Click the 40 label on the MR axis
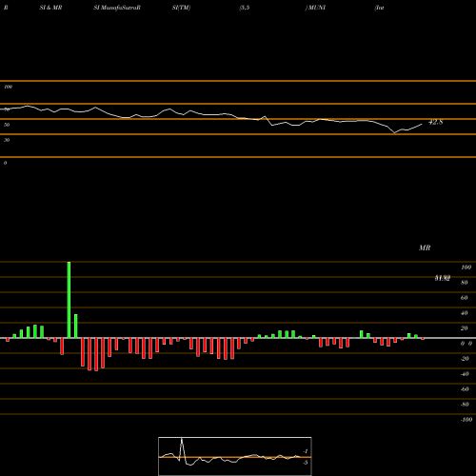The image size is (476, 476). pyautogui.click(x=465, y=313)
